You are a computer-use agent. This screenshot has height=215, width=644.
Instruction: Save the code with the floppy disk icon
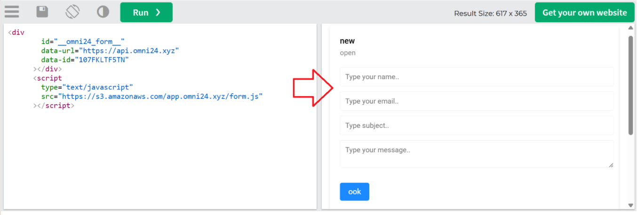[42, 12]
